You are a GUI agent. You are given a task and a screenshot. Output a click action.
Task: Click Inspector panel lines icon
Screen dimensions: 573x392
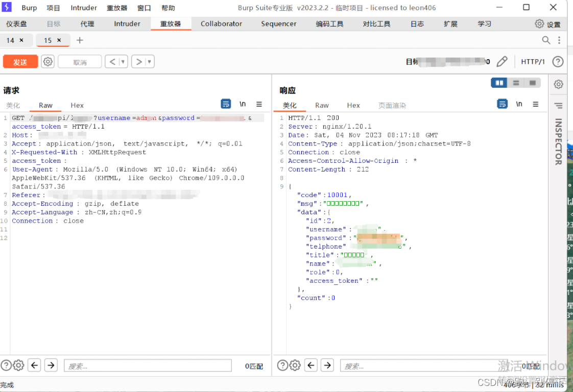tap(558, 106)
